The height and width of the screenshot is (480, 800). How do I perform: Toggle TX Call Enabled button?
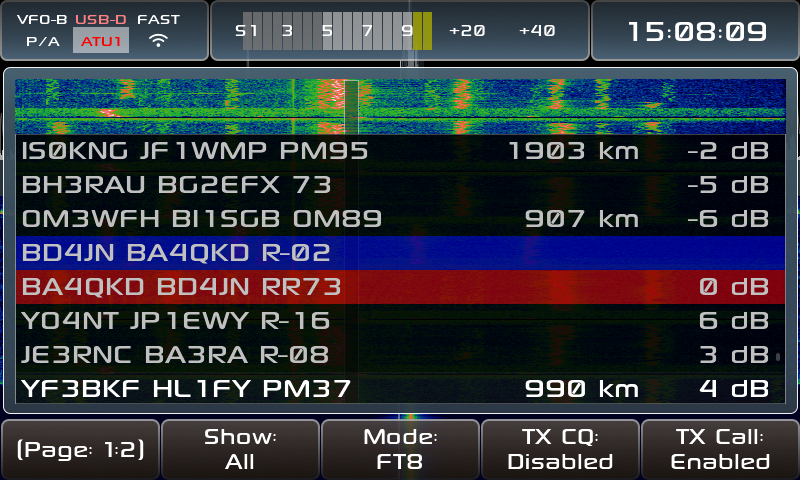tap(720, 450)
